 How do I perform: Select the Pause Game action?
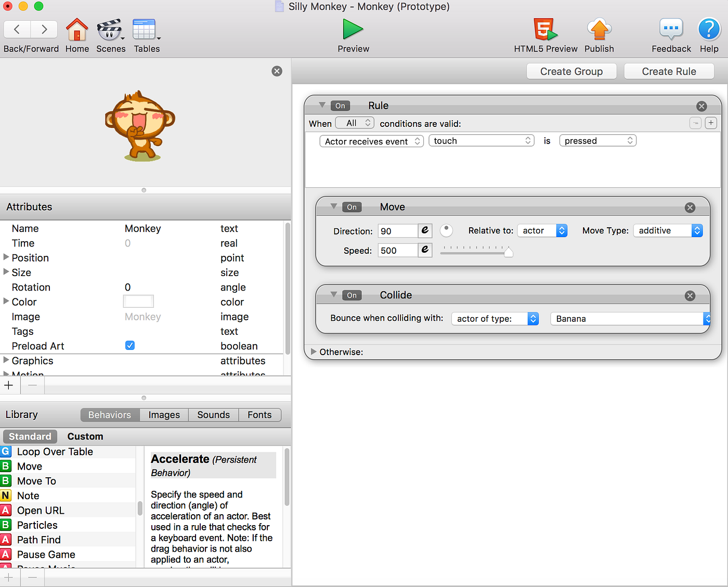(x=68, y=555)
